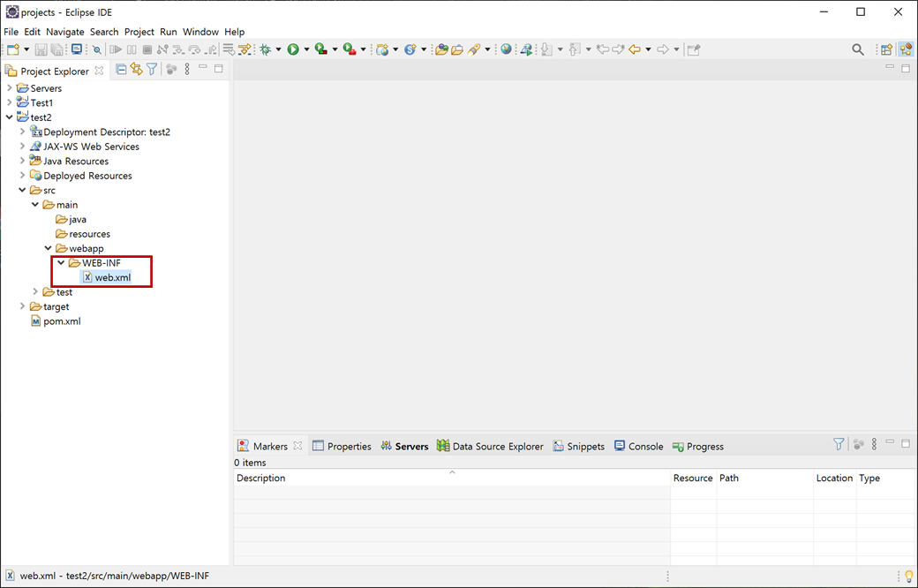Switch to the Snippets tab
This screenshot has width=918, height=588.
tap(579, 446)
